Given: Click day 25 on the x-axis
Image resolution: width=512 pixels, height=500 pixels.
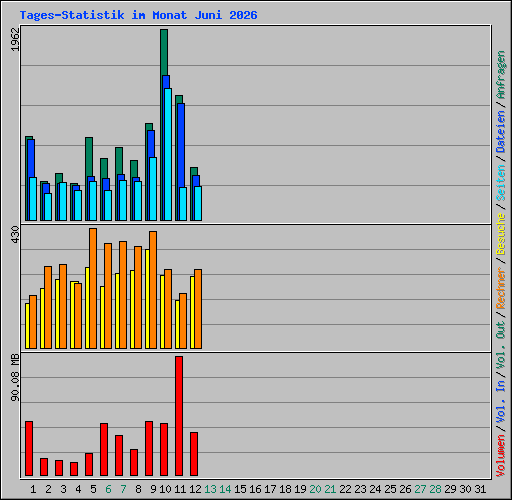Looking at the screenshot, I should [390, 489].
